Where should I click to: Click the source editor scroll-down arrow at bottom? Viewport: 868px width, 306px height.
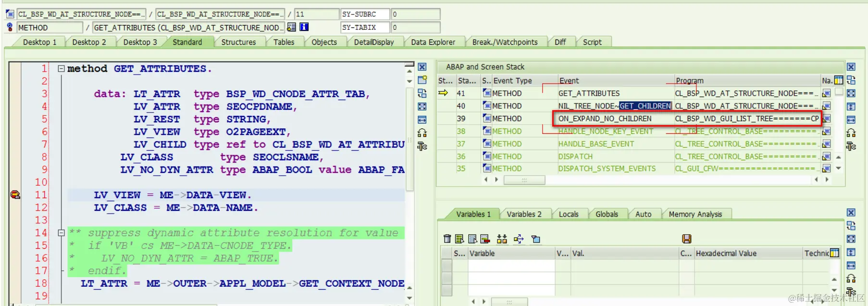409,298
